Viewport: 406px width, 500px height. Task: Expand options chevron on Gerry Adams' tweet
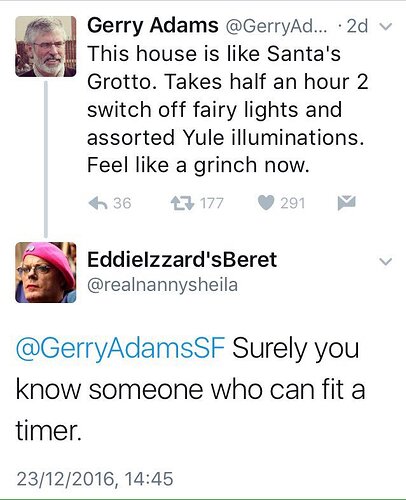point(386,26)
